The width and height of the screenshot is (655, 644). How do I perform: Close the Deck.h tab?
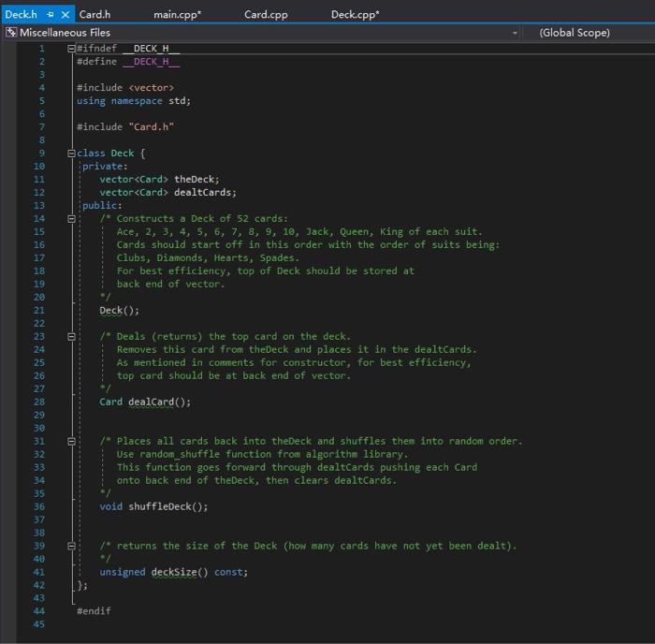point(65,14)
